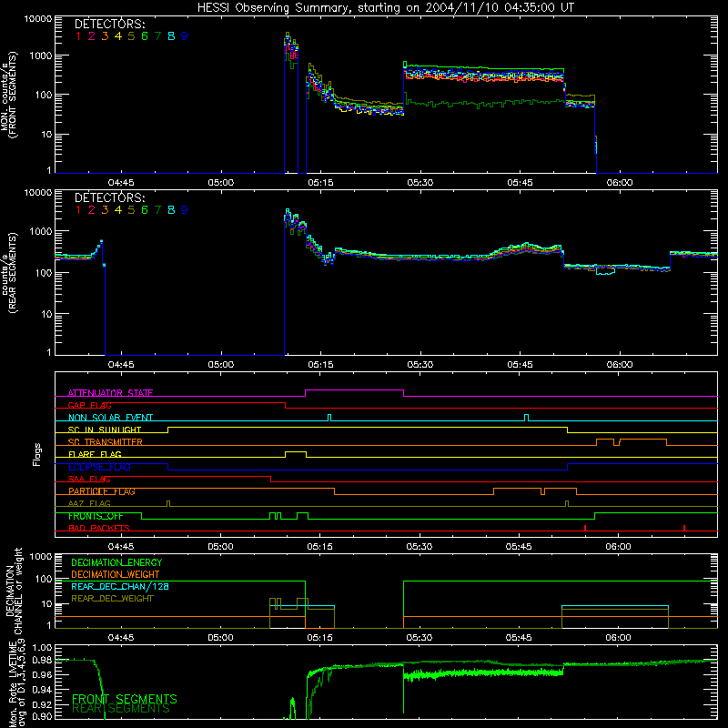The height and width of the screenshot is (728, 728).
Task: Click the DECIMATION_WEIGHT legend entry
Action: [x=116, y=574]
